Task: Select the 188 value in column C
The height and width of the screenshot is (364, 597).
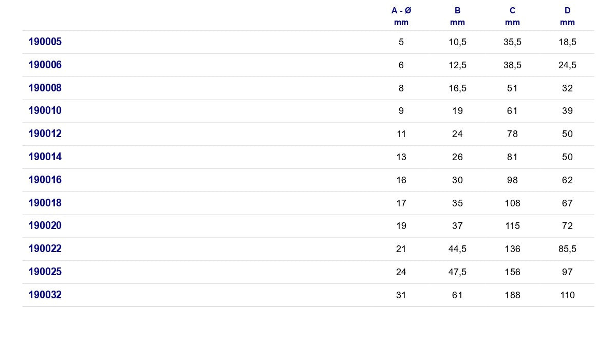Action: 512,295
